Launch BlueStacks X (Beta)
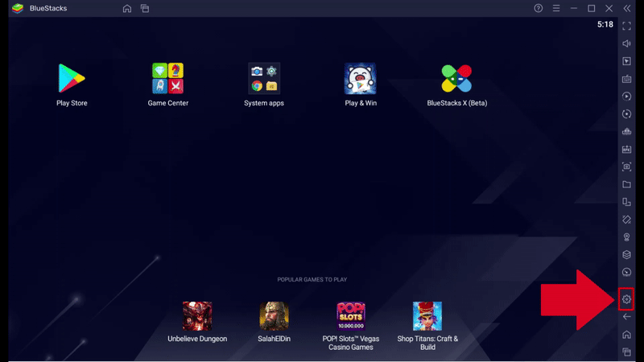Screen dimensions: 644x362 [x=456, y=78]
